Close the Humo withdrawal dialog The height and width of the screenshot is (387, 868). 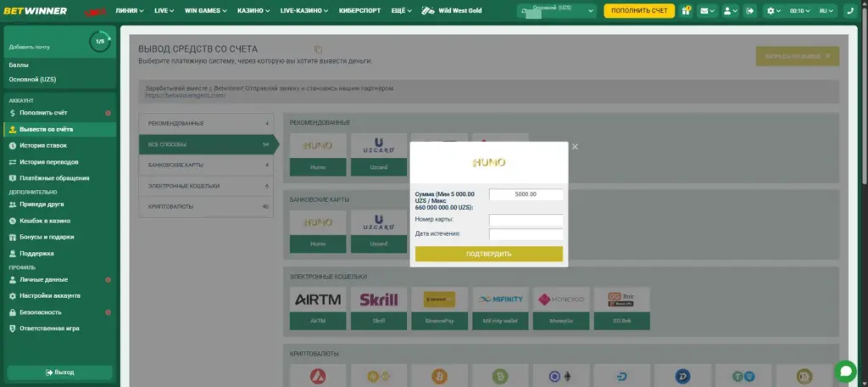click(x=575, y=147)
